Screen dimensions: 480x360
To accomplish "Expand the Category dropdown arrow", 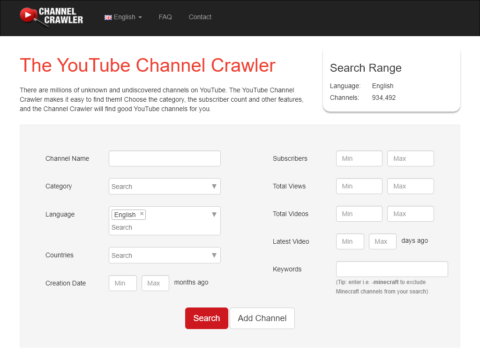I will pos(214,186).
